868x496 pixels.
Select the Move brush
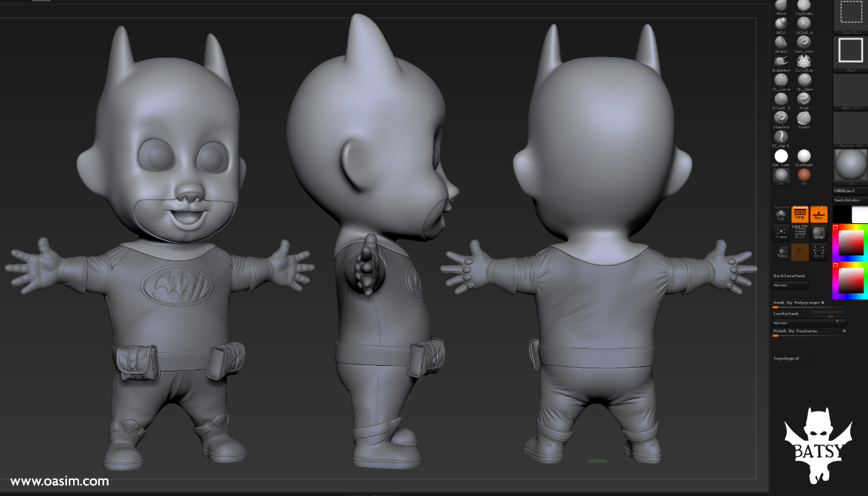[x=780, y=6]
